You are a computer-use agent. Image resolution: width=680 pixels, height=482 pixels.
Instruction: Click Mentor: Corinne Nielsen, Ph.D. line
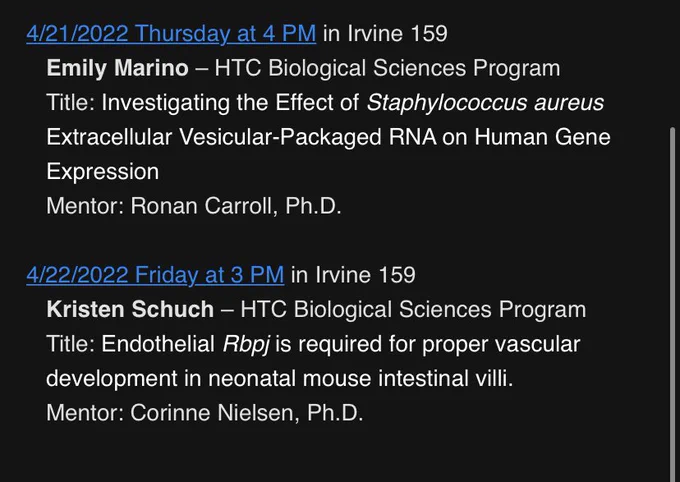click(x=205, y=413)
